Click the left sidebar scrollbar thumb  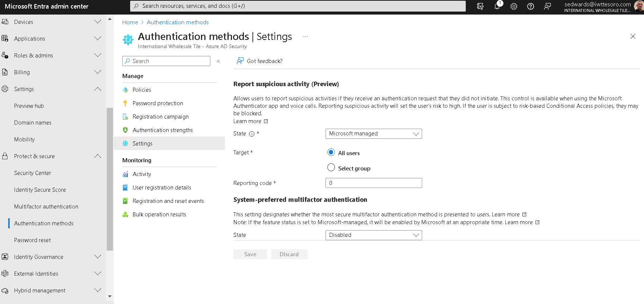click(110, 179)
